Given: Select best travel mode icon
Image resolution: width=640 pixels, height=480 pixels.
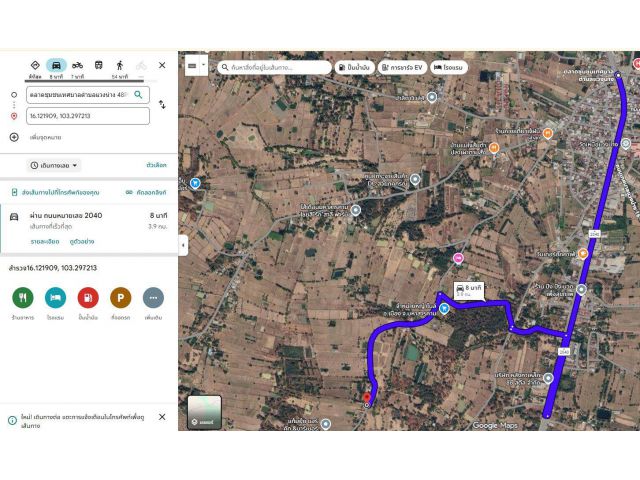Looking at the screenshot, I should [35, 65].
